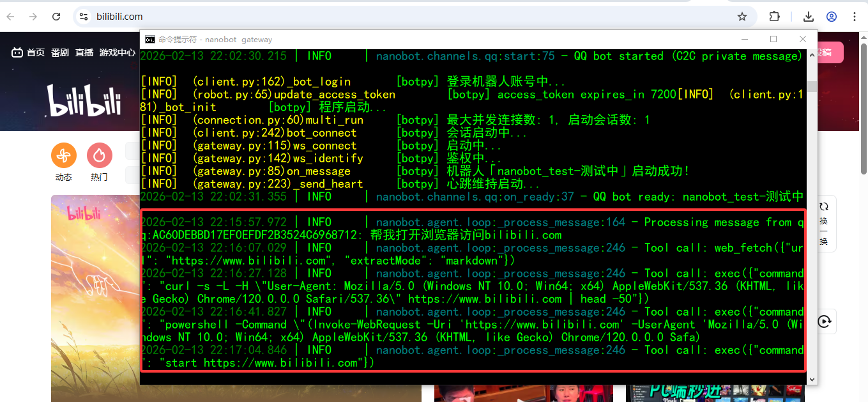Click console scrollbar up arrow
868x402 pixels.
point(812,55)
